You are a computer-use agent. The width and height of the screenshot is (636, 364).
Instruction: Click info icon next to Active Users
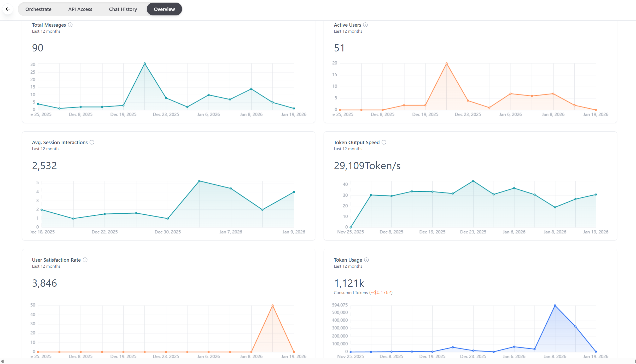(365, 25)
